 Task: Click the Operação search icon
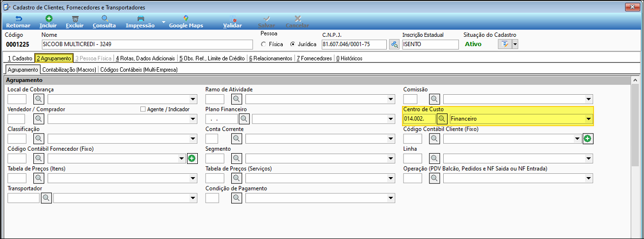[435, 178]
